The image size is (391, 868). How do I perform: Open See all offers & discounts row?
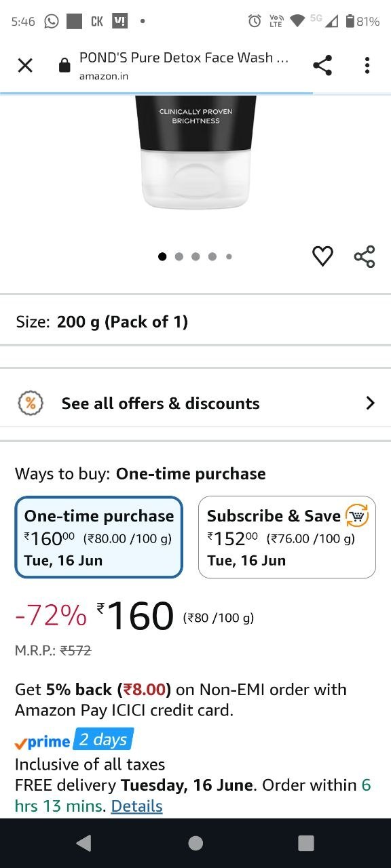(195, 403)
